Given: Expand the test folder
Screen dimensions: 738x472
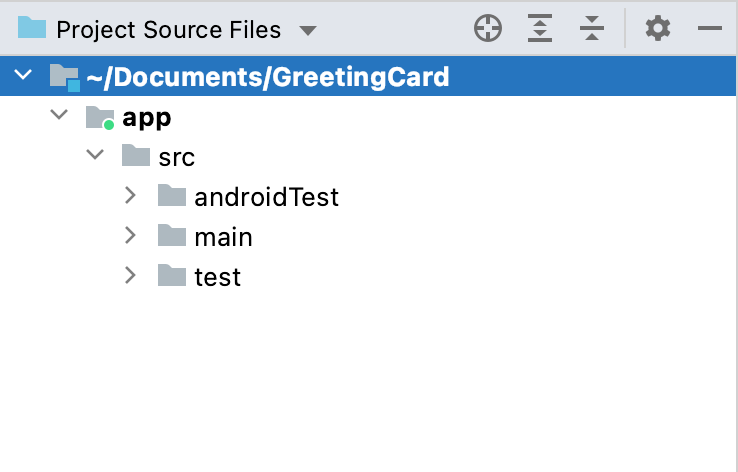Looking at the screenshot, I should coord(130,275).
